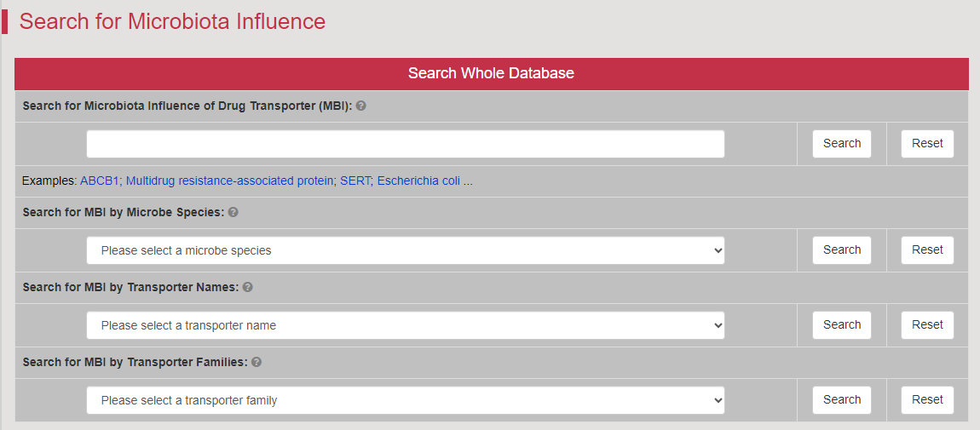The height and width of the screenshot is (430, 980).
Task: Click Search button for keyword text field
Action: (842, 144)
